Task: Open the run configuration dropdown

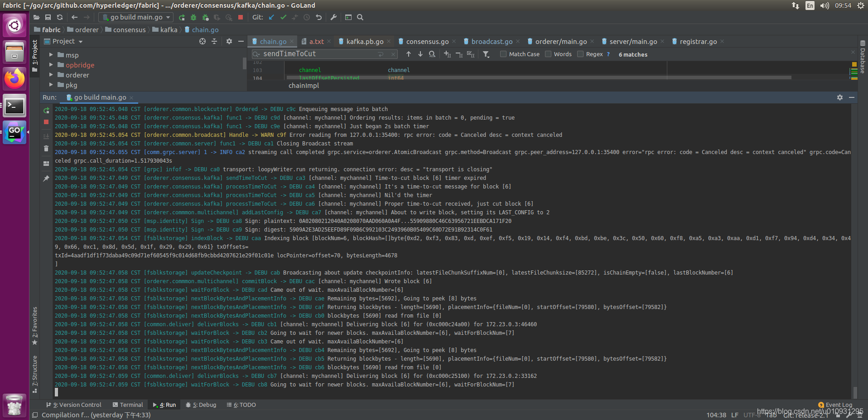Action: [136, 17]
